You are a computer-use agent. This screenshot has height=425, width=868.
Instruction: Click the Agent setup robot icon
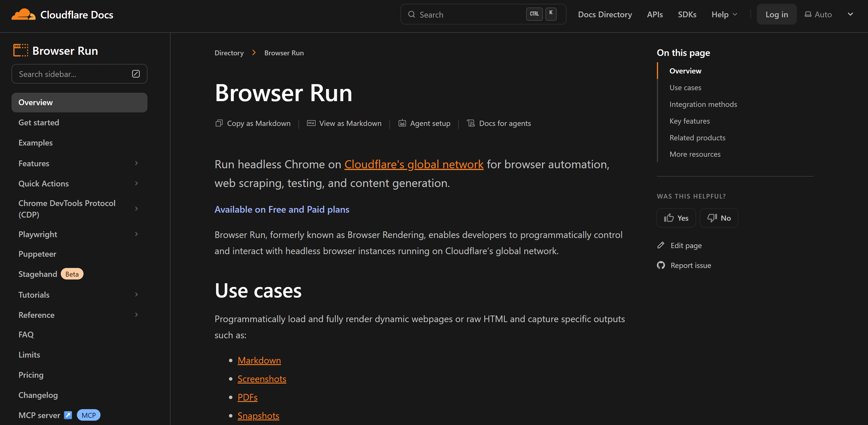click(x=402, y=123)
